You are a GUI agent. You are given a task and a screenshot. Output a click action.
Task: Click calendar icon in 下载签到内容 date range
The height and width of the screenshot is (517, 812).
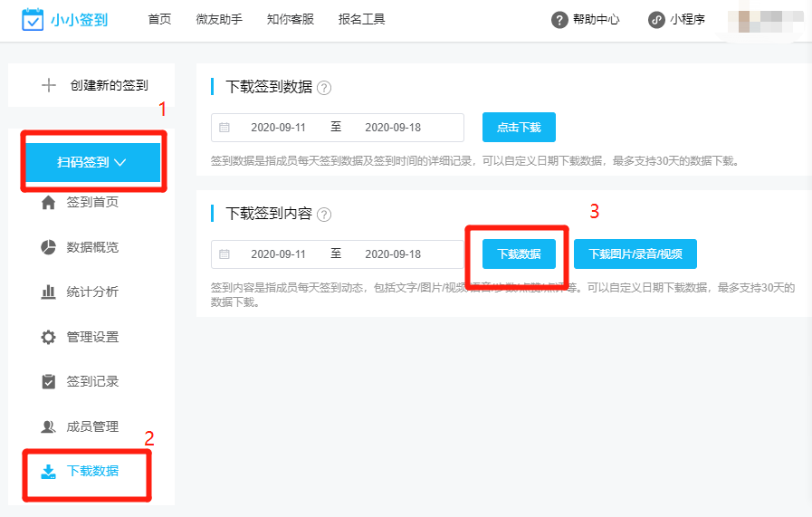[x=224, y=254]
